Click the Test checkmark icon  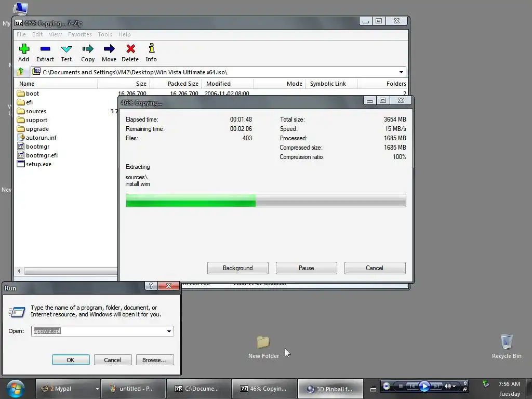coord(66,49)
